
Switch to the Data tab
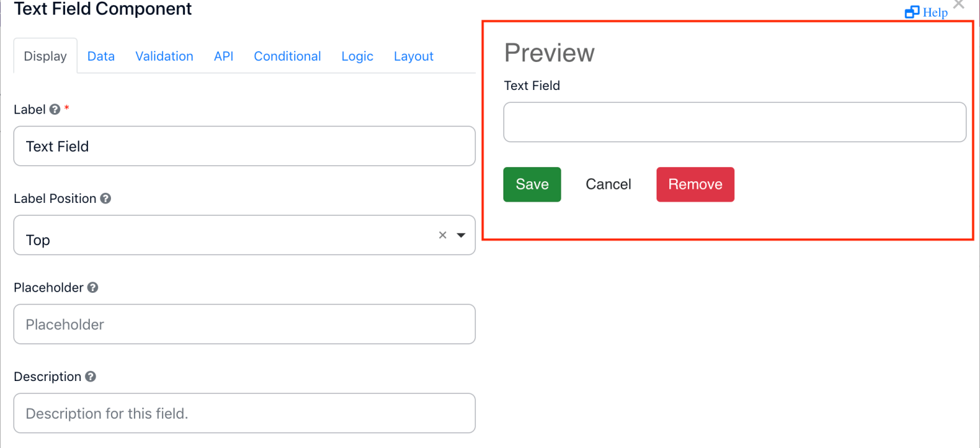(101, 56)
